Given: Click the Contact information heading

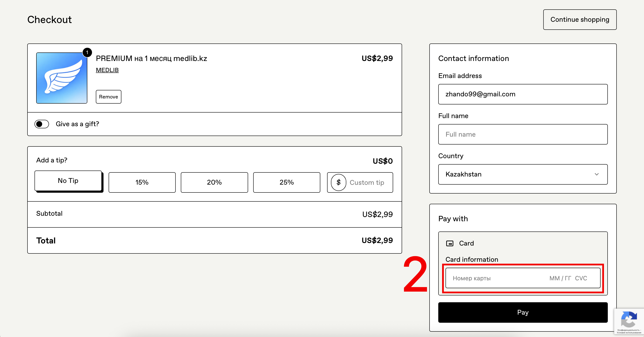Looking at the screenshot, I should (x=473, y=58).
